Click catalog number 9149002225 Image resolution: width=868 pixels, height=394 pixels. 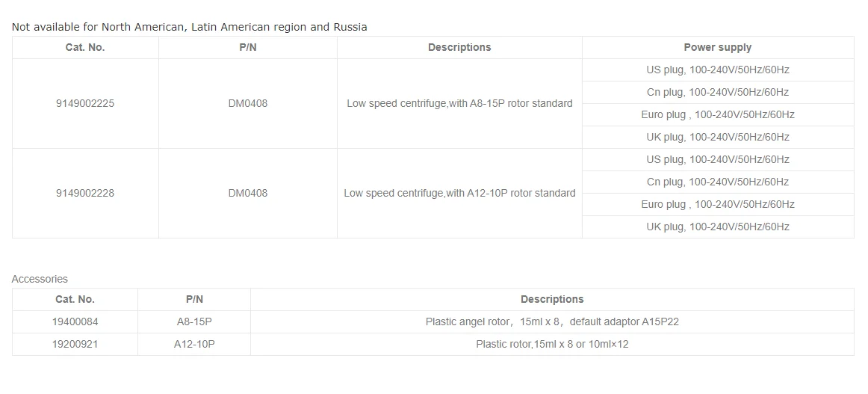click(85, 103)
